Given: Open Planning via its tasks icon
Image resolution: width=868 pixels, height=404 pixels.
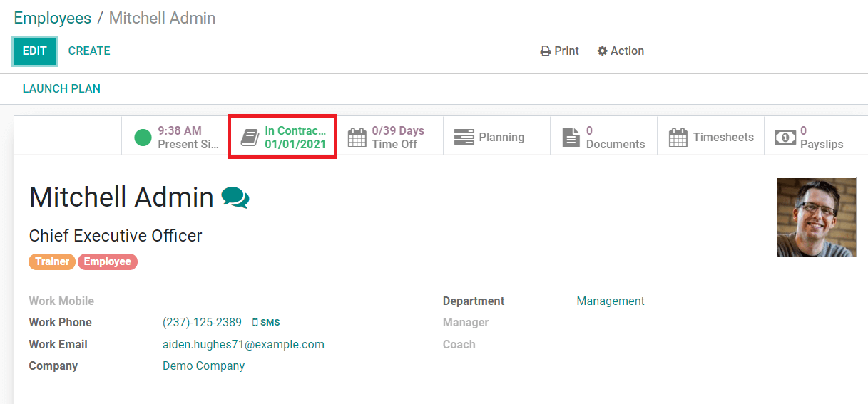Looking at the screenshot, I should [464, 138].
